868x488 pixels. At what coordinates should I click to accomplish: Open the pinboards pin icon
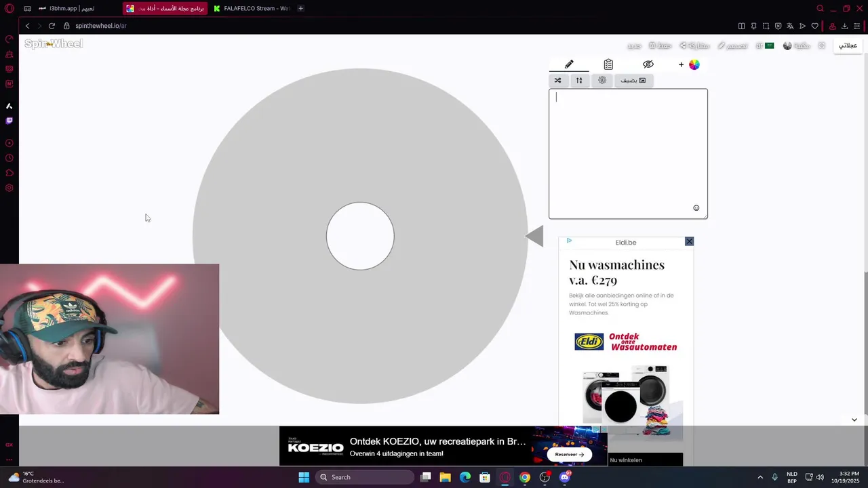[753, 26]
